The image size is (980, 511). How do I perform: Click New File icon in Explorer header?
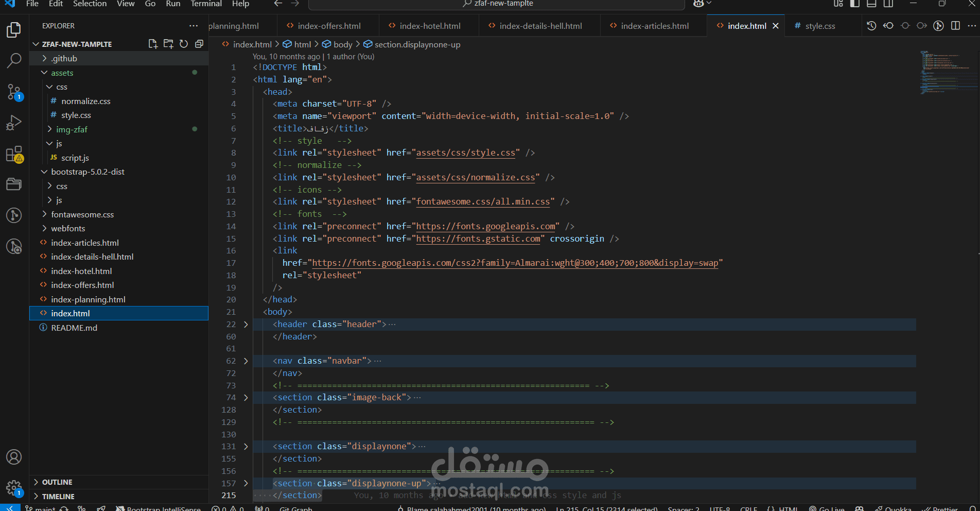coord(153,44)
